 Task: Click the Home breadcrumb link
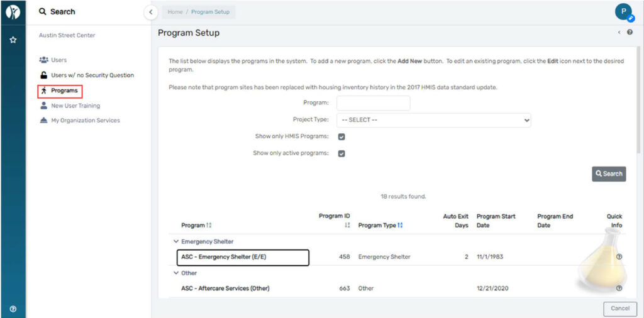click(x=175, y=12)
